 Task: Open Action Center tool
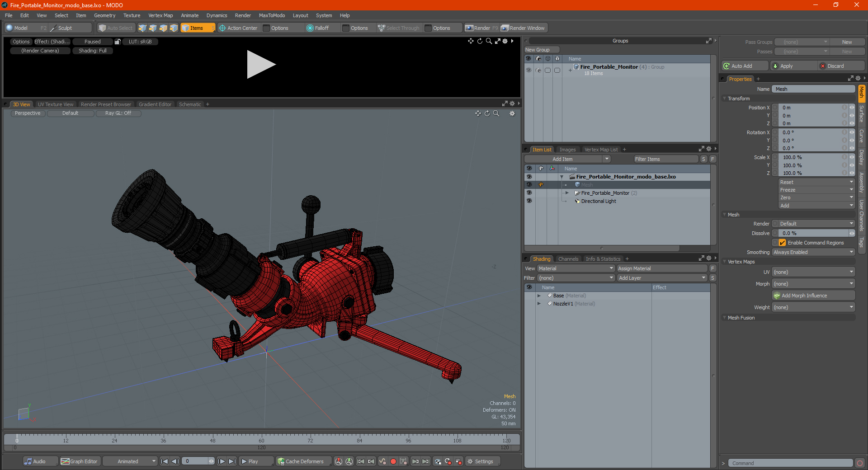[238, 28]
